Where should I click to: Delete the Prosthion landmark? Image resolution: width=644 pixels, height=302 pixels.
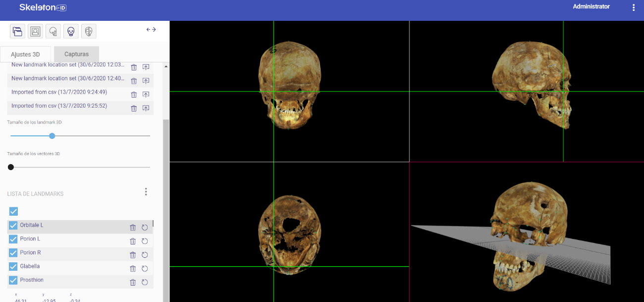click(x=133, y=282)
